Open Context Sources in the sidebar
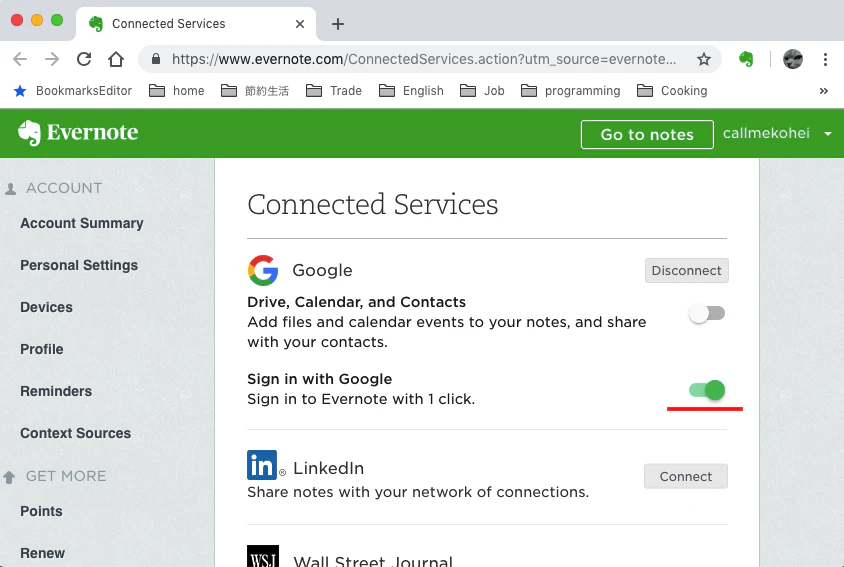Image resolution: width=844 pixels, height=567 pixels. tap(75, 433)
